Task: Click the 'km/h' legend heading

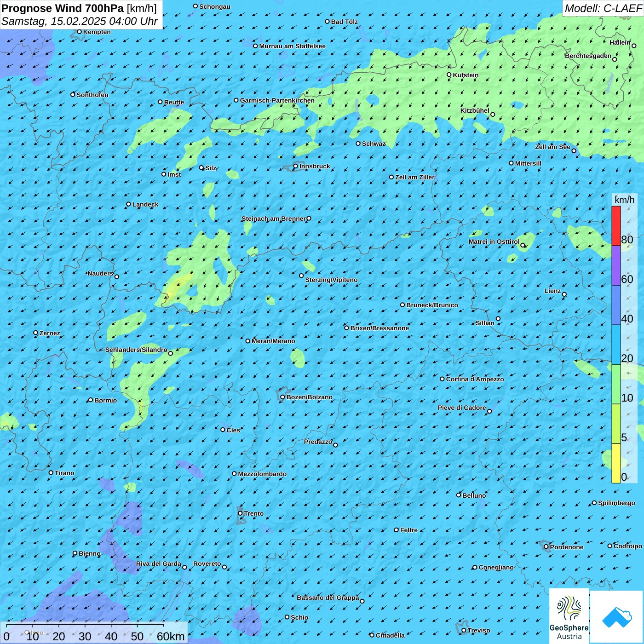Action: (624, 200)
